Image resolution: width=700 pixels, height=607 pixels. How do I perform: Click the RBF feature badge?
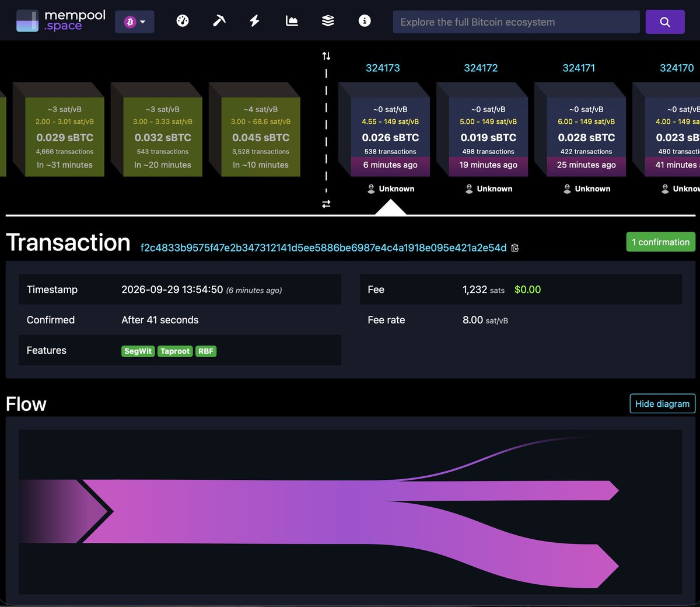[206, 351]
